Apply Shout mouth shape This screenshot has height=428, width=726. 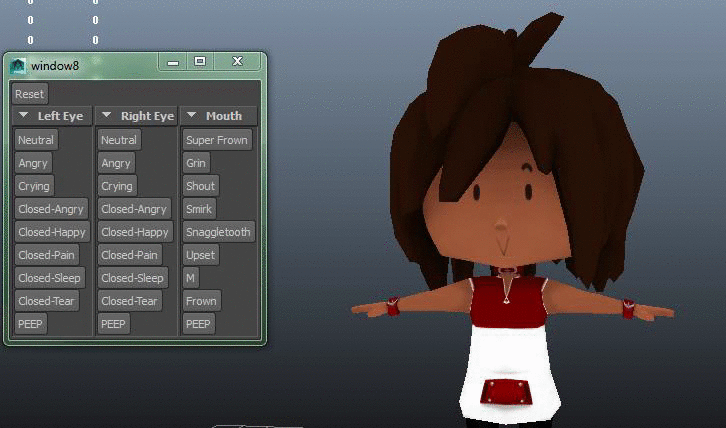pos(201,186)
